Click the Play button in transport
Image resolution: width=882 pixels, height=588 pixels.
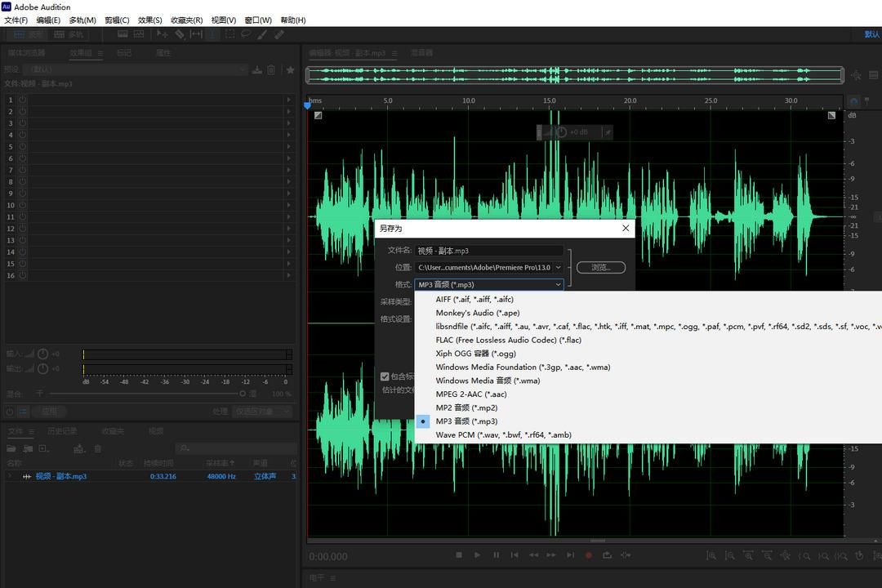pyautogui.click(x=477, y=555)
